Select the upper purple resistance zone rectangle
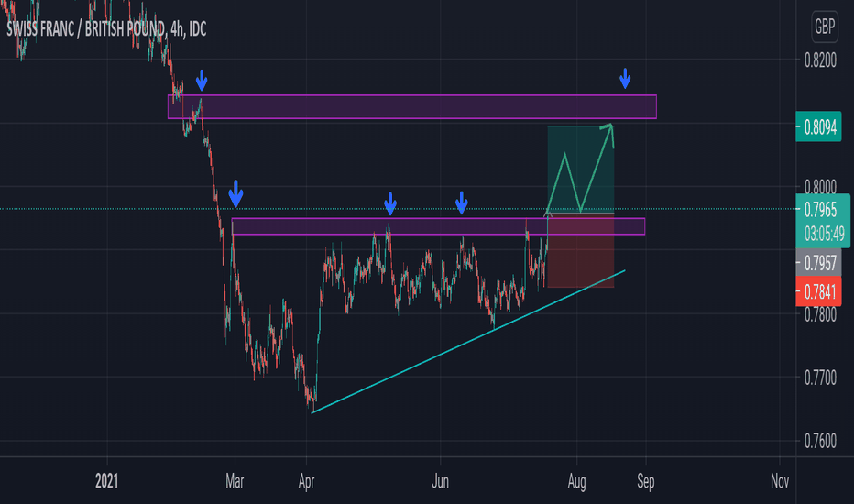Viewport: 854px width, 504px height. click(x=412, y=107)
